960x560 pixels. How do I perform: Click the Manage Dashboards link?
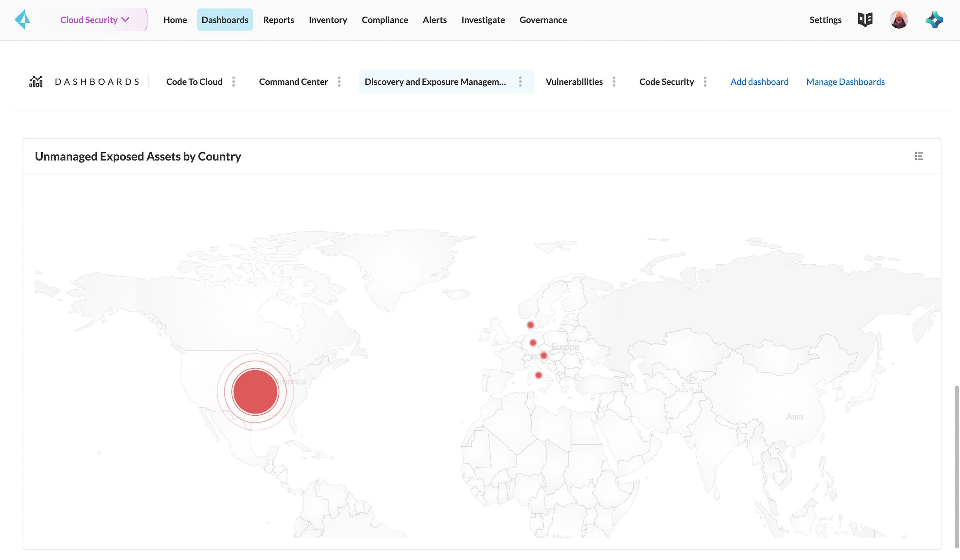click(x=845, y=81)
